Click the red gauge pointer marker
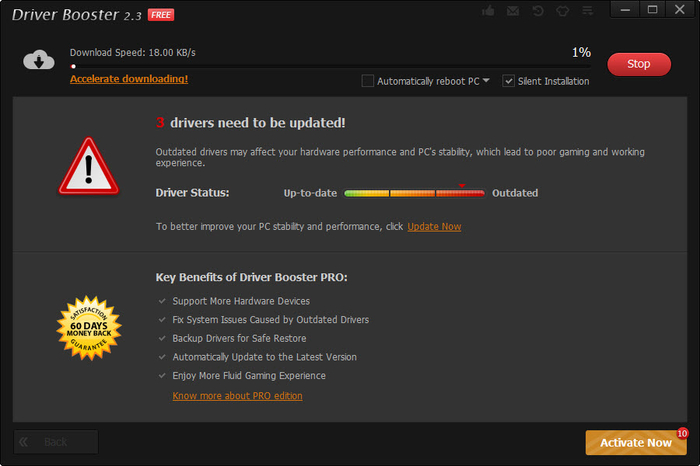The height and width of the screenshot is (466, 700). 462,185
